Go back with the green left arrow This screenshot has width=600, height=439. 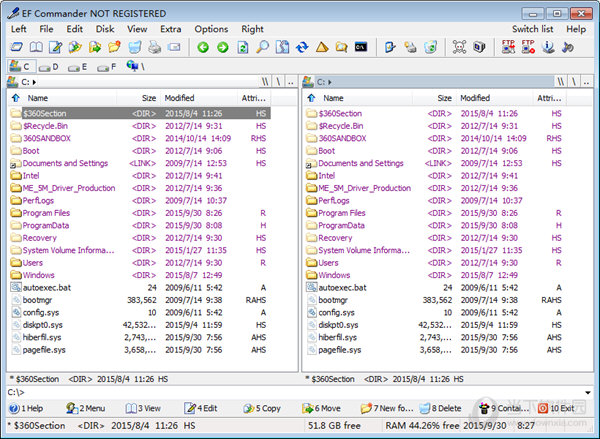[x=203, y=47]
